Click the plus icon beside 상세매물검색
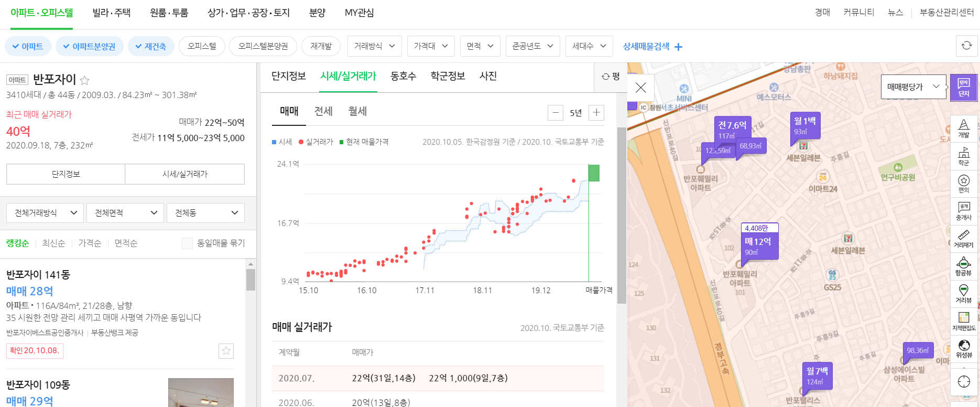This screenshot has width=980, height=407. coord(678,47)
